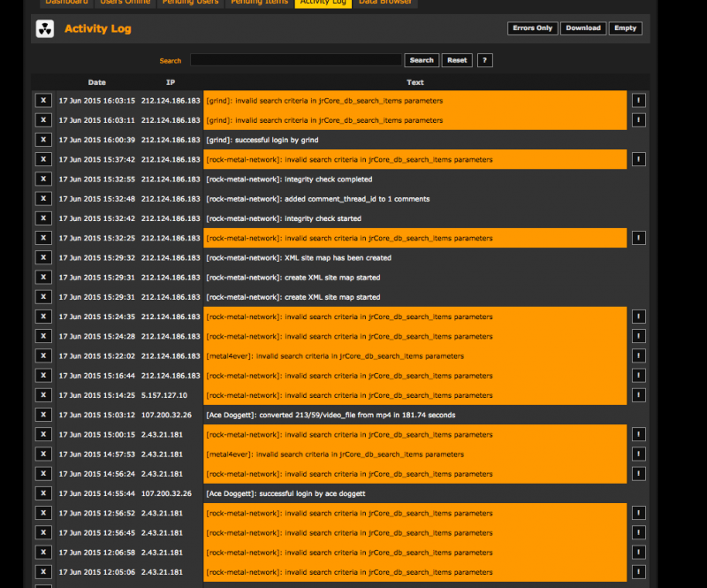The image size is (707, 588).
Task: Switch to the Data Browser tab
Action: point(384,3)
